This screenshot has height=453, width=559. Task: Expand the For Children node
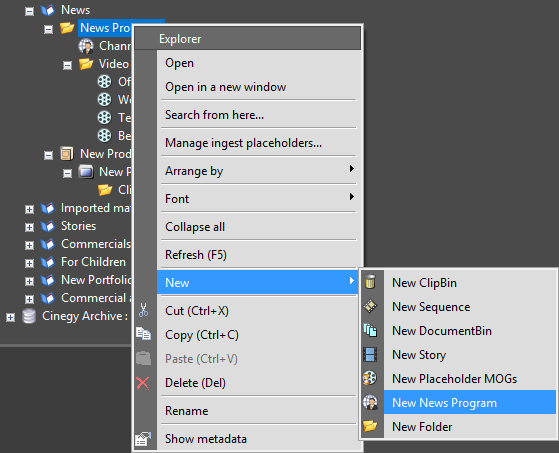29,263
